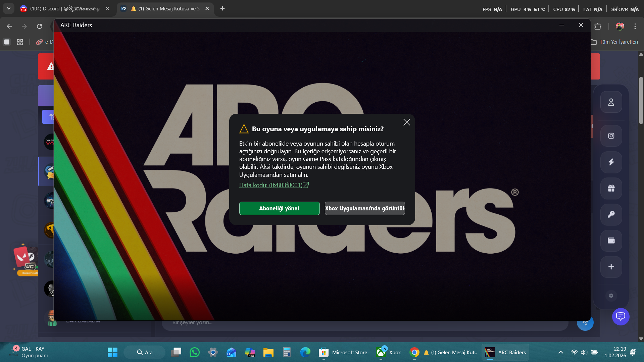The image size is (644, 362).
Task: Open the Chrome profile avatar
Action: coord(620,26)
